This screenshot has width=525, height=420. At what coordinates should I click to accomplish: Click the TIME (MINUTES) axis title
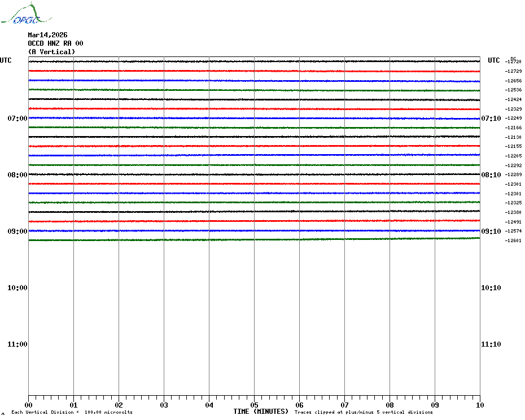pyautogui.click(x=261, y=412)
